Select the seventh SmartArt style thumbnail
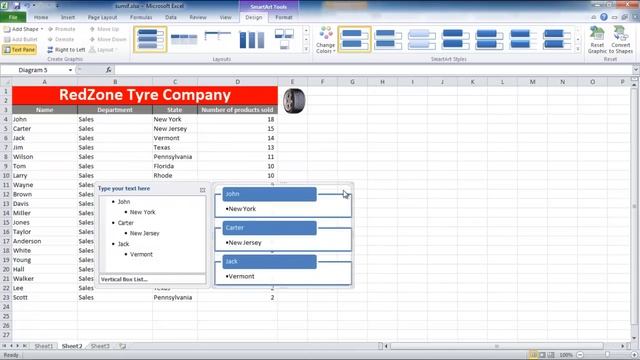640x360 pixels. 556,40
